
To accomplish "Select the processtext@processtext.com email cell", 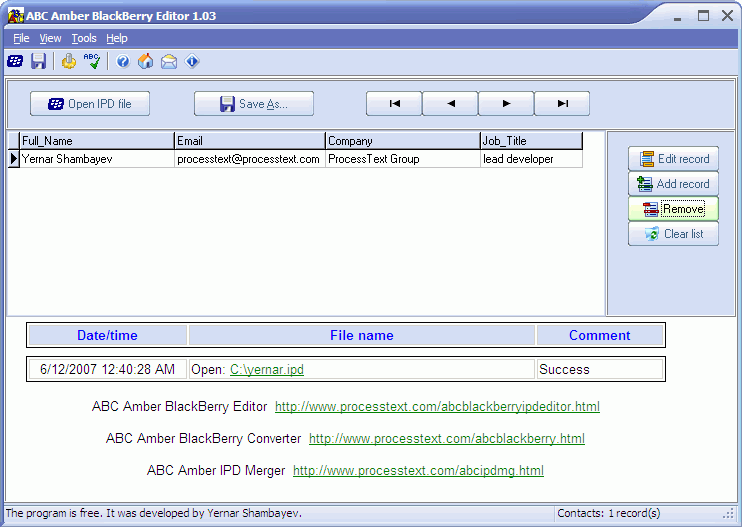I will (250, 159).
